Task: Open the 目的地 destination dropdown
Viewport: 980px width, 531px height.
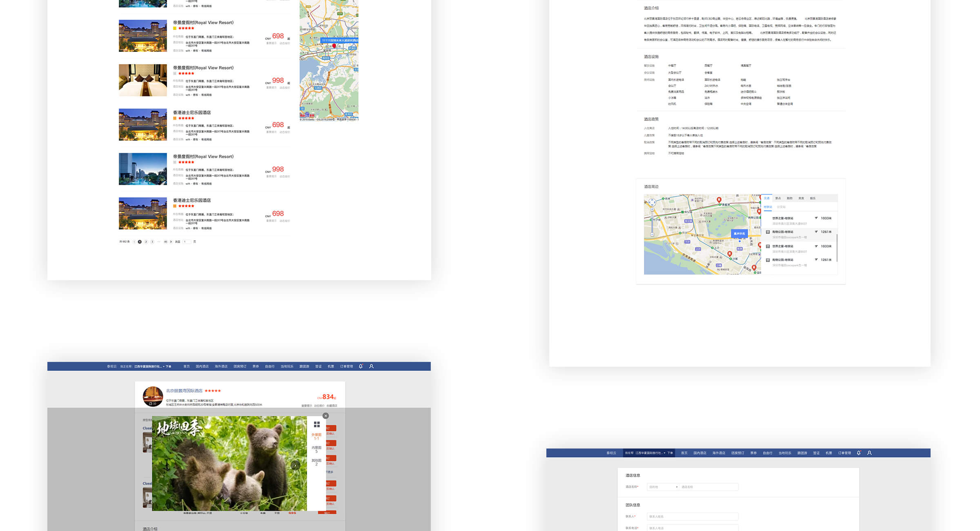Action: (663, 487)
